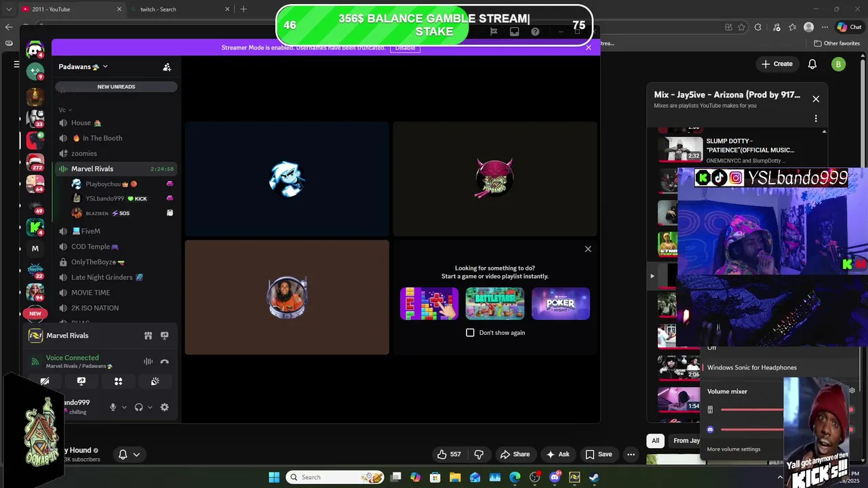The height and width of the screenshot is (488, 868).
Task: Open Padawans server dropdown menu
Action: pos(83,66)
